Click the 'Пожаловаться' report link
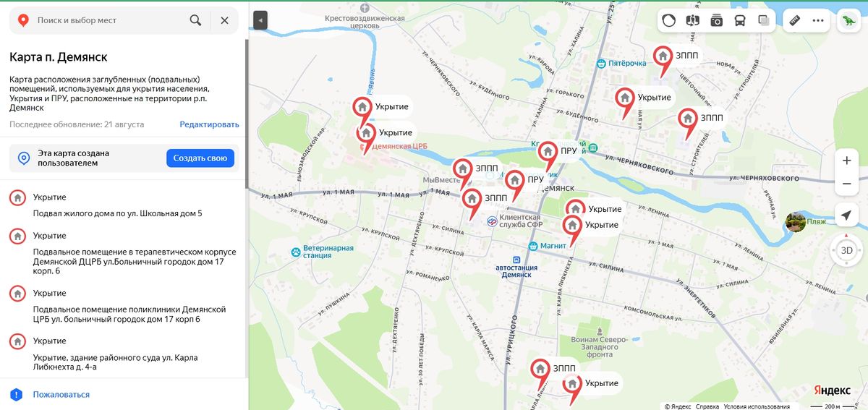The image size is (868, 410). (61, 394)
